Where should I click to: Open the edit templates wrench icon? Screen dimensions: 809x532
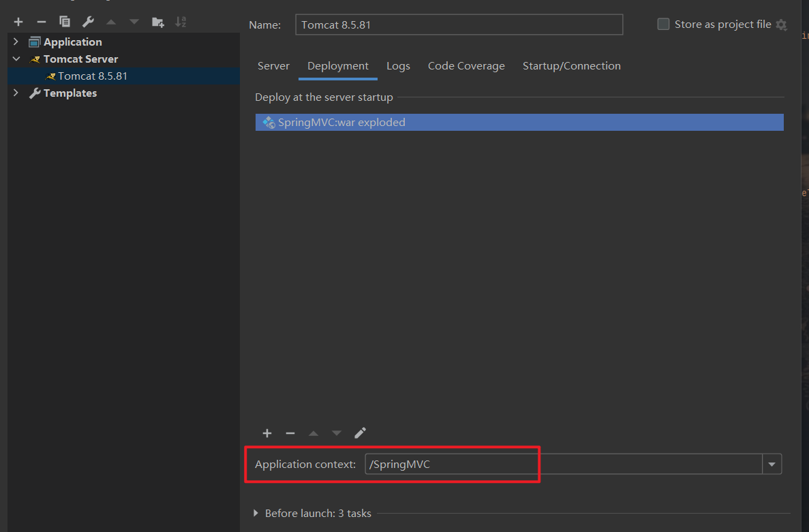click(x=88, y=22)
